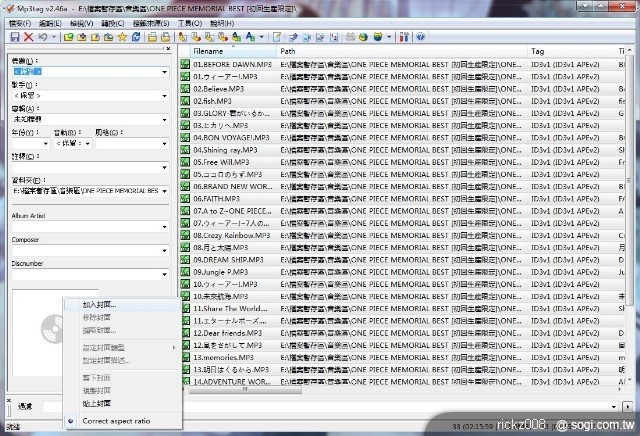Click the arrow button at filter bar end
The height and width of the screenshot is (436, 640).
point(628,407)
